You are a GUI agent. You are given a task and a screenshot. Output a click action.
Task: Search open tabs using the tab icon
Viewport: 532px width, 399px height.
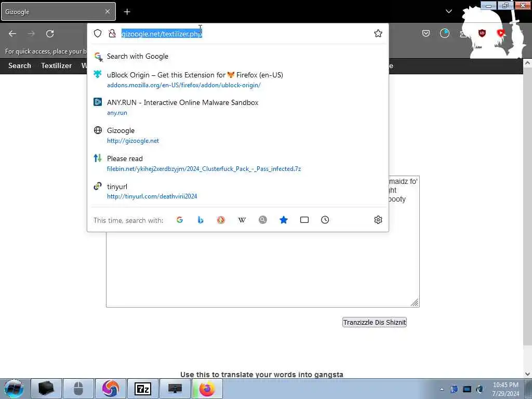[304, 220]
